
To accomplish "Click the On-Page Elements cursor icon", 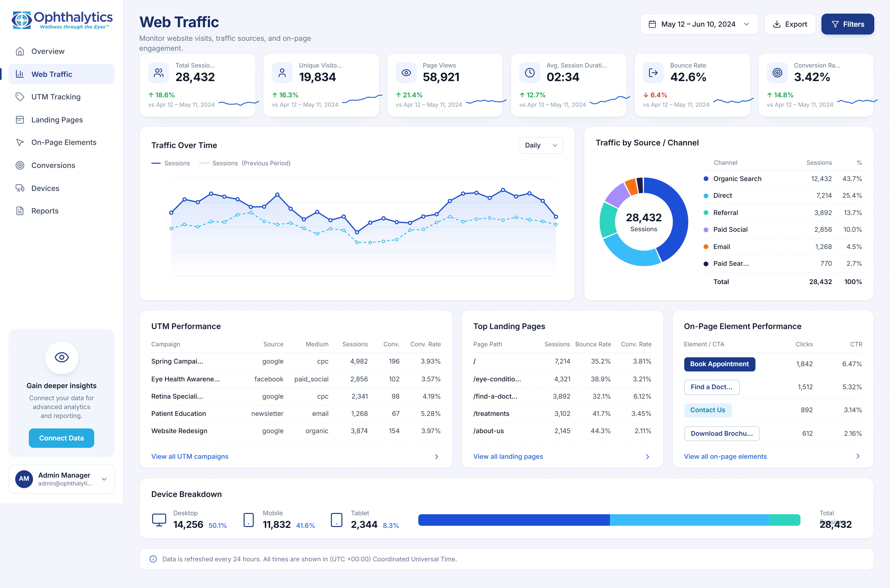I will pos(20,143).
